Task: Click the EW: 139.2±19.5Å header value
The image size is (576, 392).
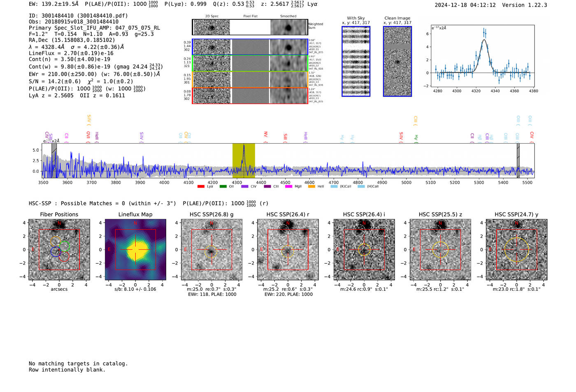Action: pos(53,4)
